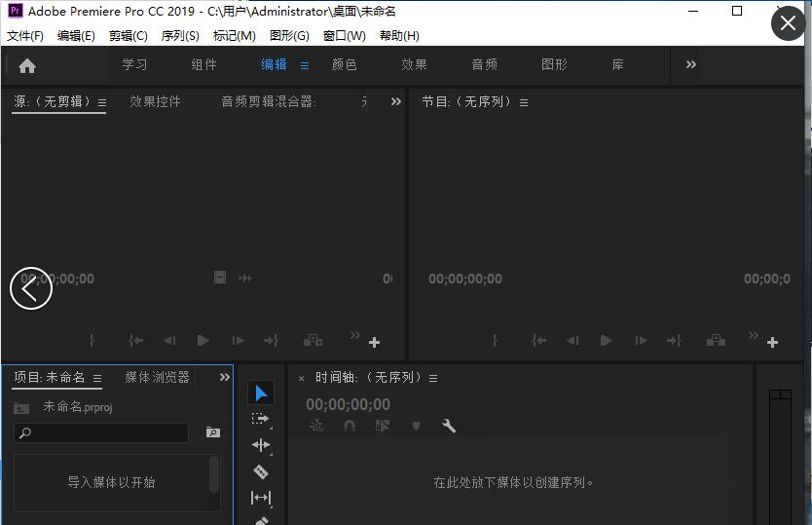812x525 pixels.
Task: Select the Slip tool
Action: click(261, 498)
